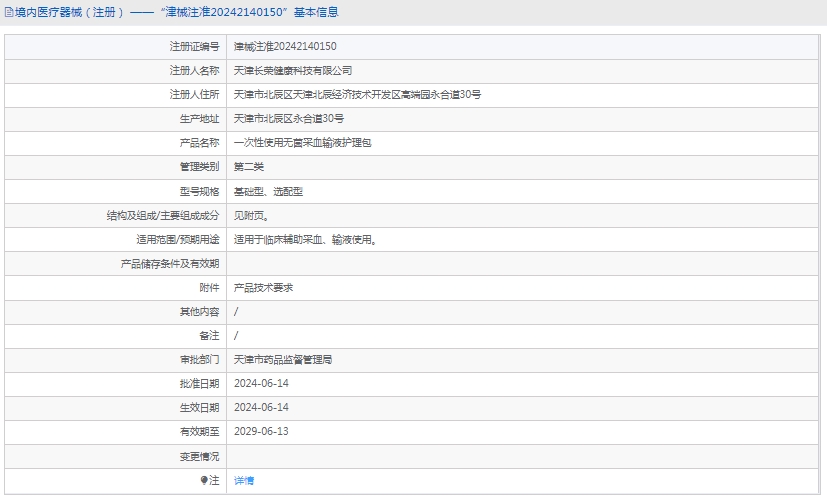
Task: Click model specification 基础型、选配型
Action: (x=267, y=191)
